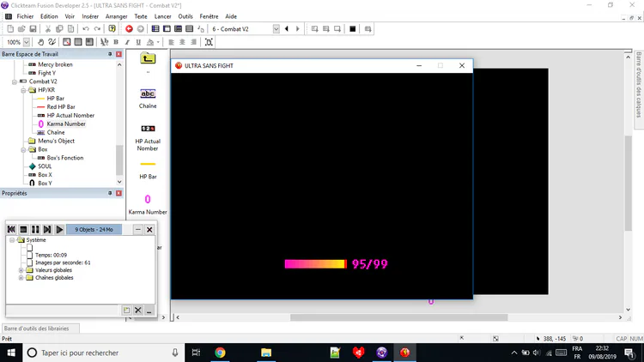Click the red back navigation circle
The height and width of the screenshot is (362, 644).
click(129, 28)
